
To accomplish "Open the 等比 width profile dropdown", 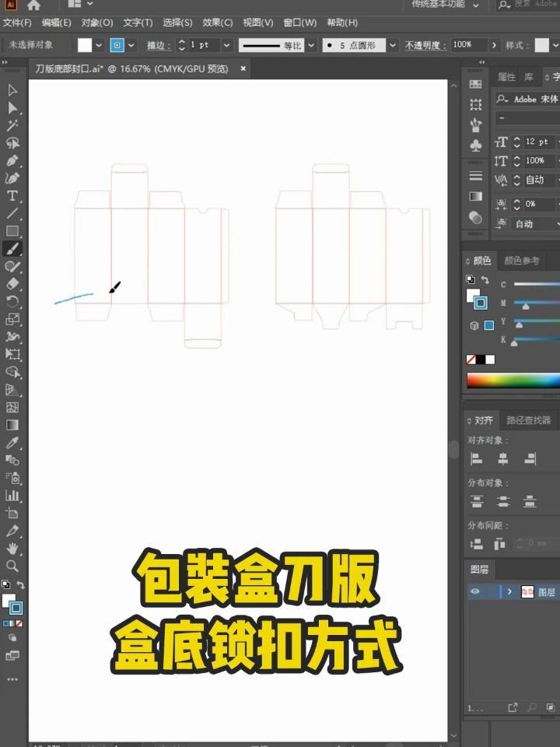I will pos(311,45).
